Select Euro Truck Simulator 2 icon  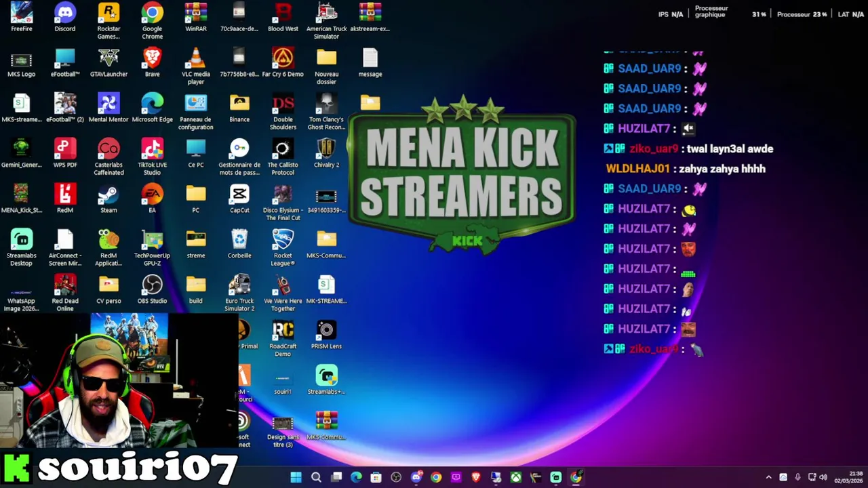(239, 293)
